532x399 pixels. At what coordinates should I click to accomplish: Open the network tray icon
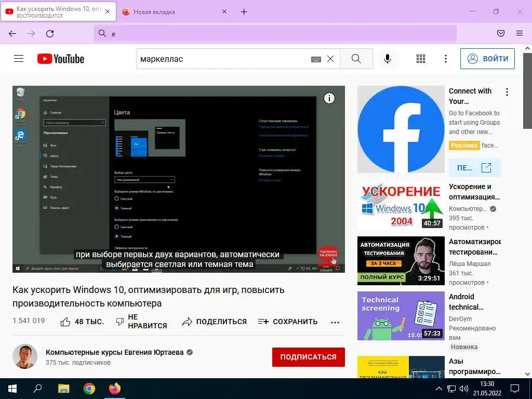(x=451, y=389)
